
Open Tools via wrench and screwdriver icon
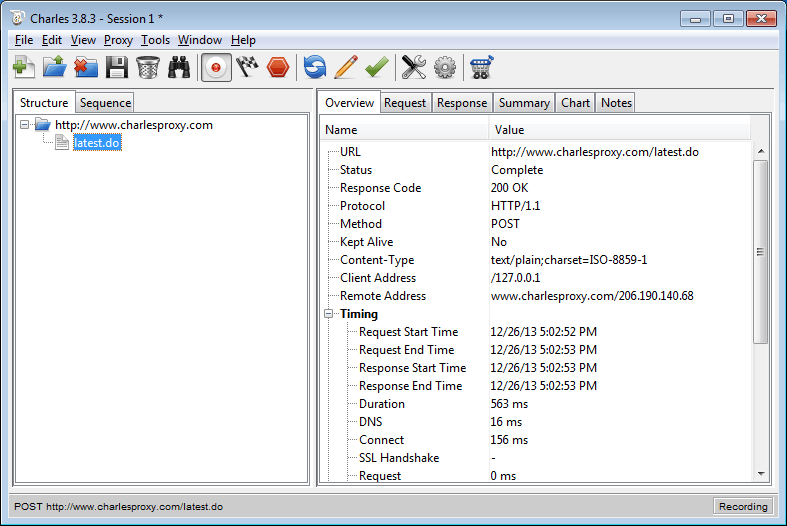413,67
